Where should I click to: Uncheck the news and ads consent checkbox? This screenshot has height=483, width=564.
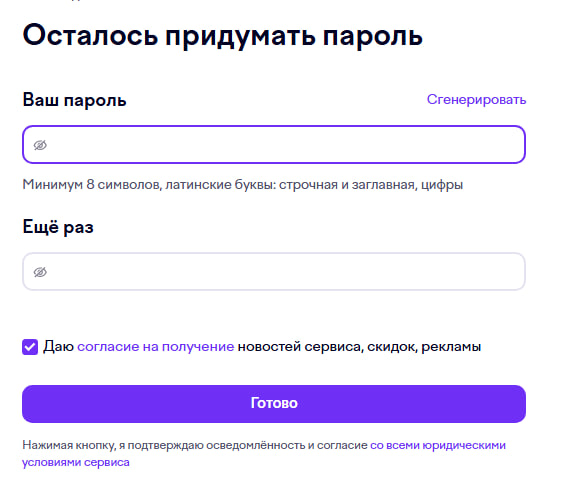[30, 347]
